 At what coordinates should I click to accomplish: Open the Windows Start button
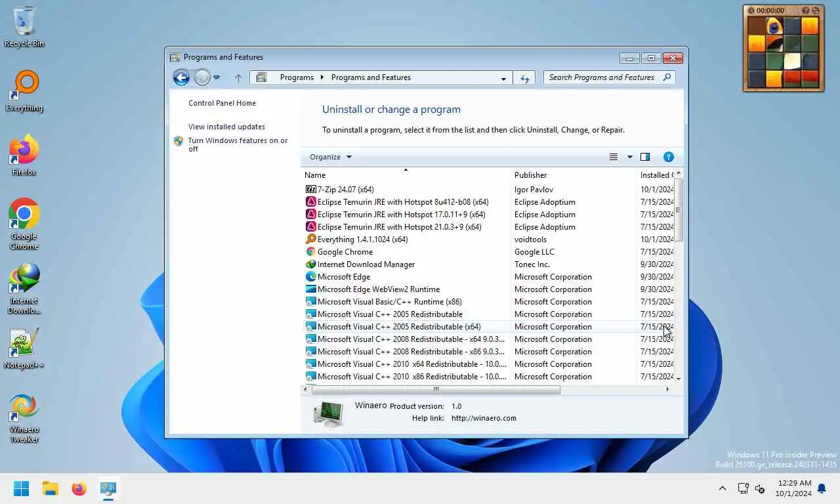point(22,489)
